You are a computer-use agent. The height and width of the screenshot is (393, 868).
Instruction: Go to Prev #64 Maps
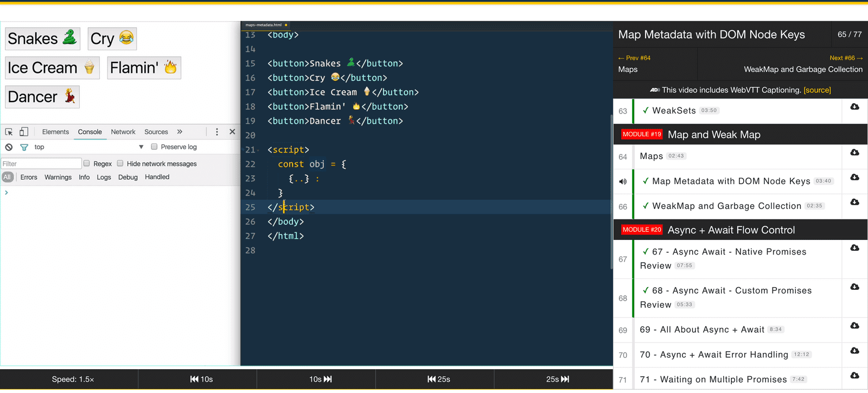[655, 64]
